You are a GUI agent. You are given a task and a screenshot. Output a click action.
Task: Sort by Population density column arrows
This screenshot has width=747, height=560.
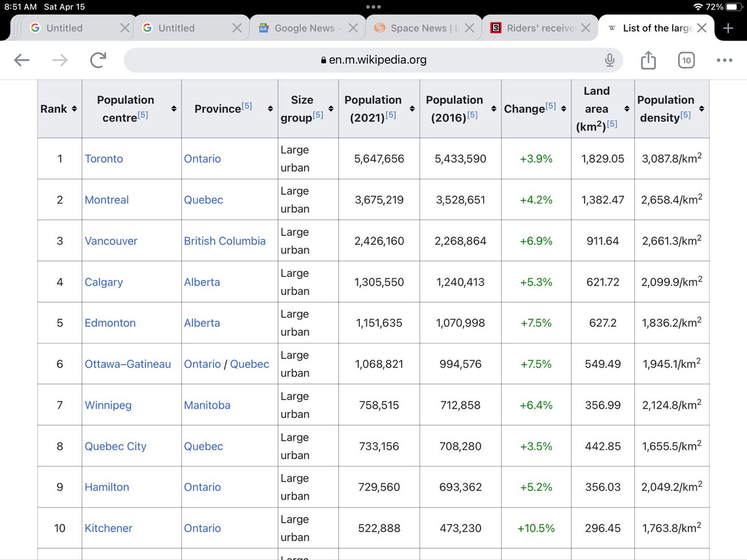(x=702, y=109)
